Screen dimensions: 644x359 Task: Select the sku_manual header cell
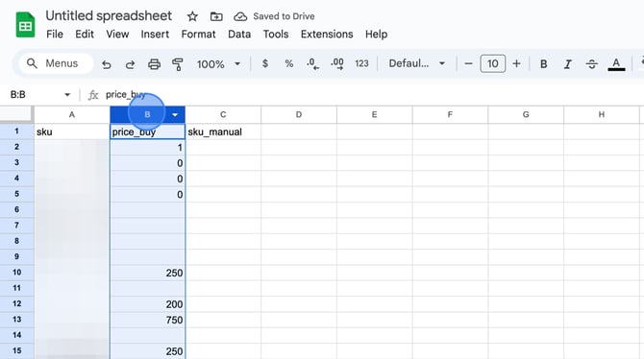223,132
